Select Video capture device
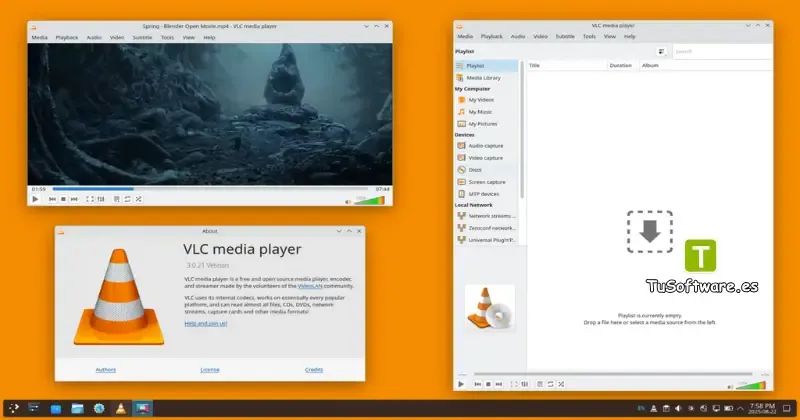 (x=486, y=158)
